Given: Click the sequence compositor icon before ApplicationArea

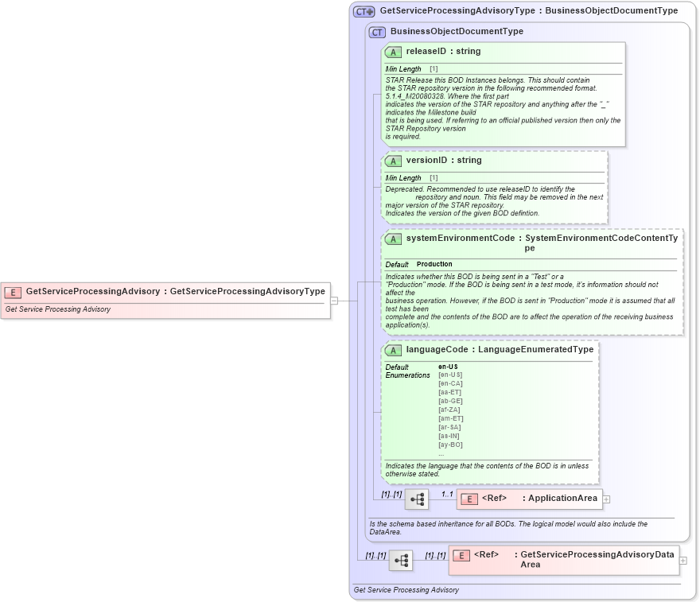Looking at the screenshot, I should 417,499.
